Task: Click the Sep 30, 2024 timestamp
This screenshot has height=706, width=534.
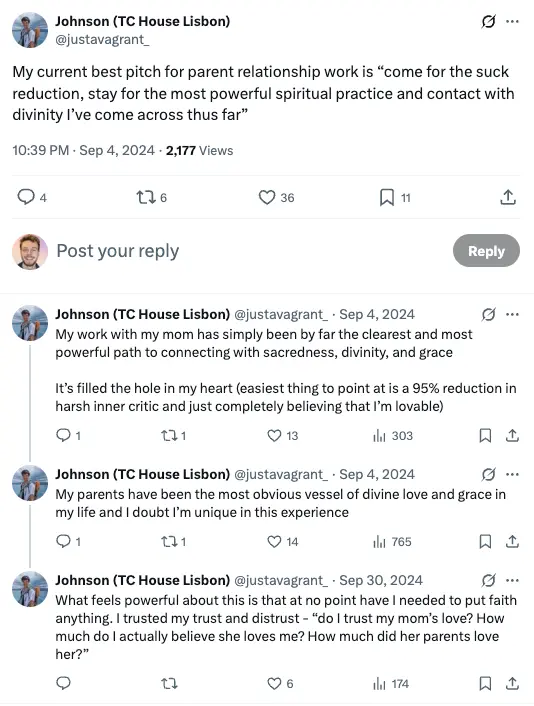Action: (381, 580)
